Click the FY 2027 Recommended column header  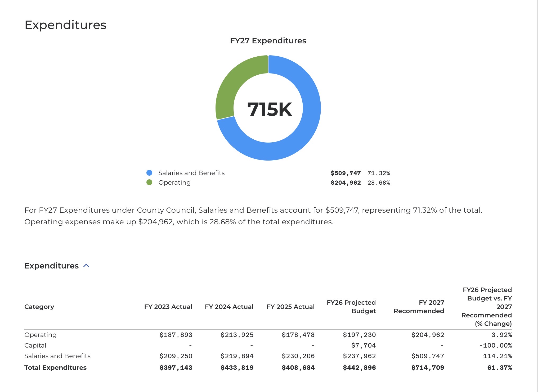(419, 307)
